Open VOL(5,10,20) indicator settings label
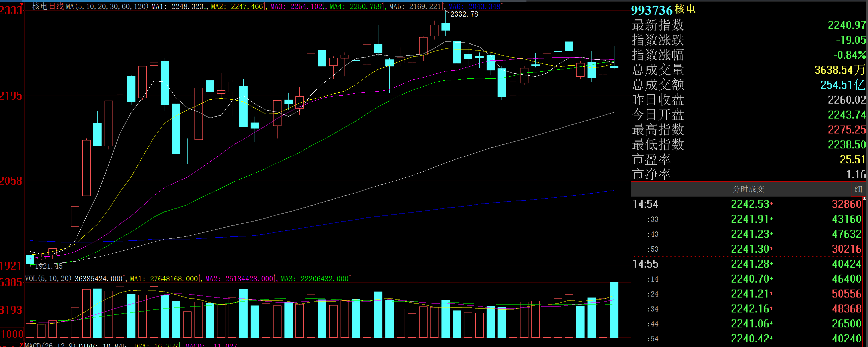The image size is (868, 347). (x=48, y=279)
